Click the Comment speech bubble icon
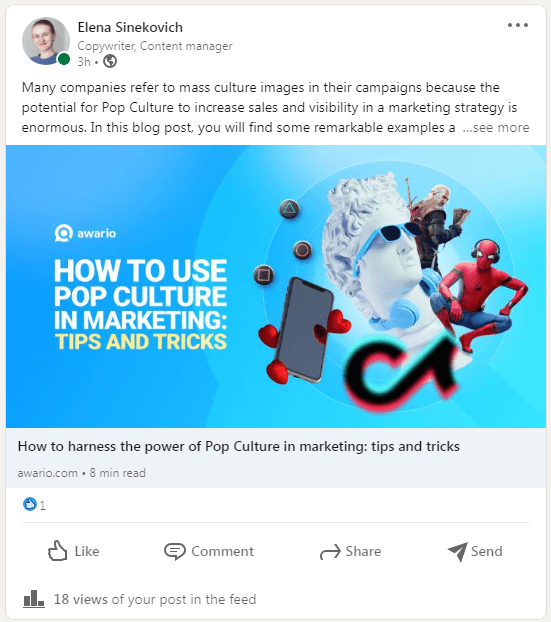This screenshot has width=551, height=622. [175, 551]
